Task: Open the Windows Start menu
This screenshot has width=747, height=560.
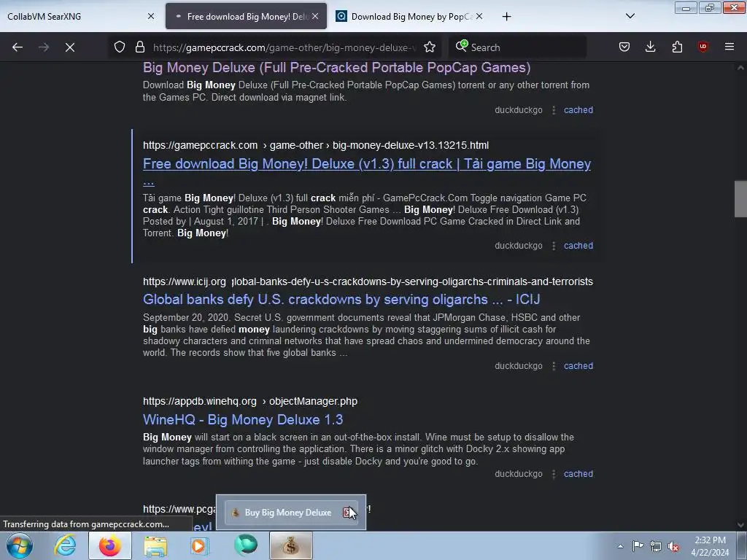Action: (20, 545)
